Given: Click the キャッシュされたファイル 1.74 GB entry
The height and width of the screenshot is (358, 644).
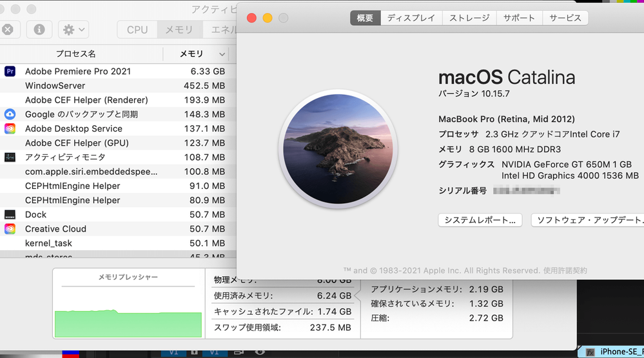Looking at the screenshot, I should (x=282, y=312).
